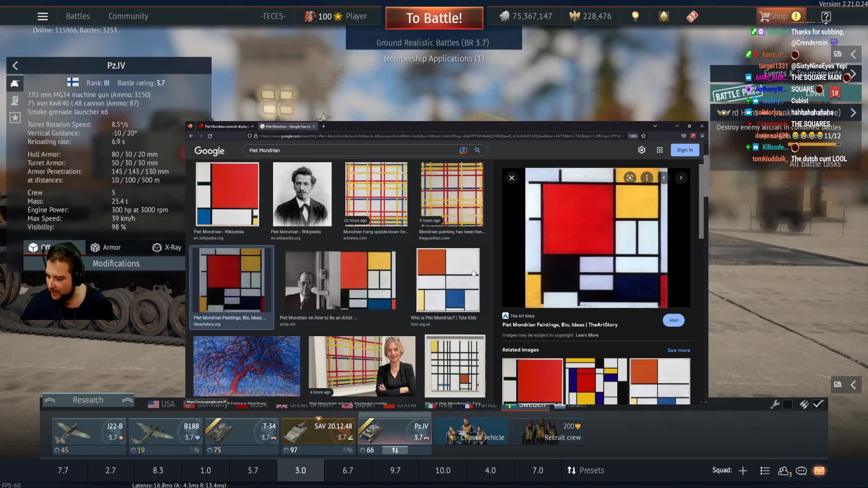Expand Events & Tournaments arrow on right panel
Viewport: 868px width, 488px height.
[x=853, y=74]
